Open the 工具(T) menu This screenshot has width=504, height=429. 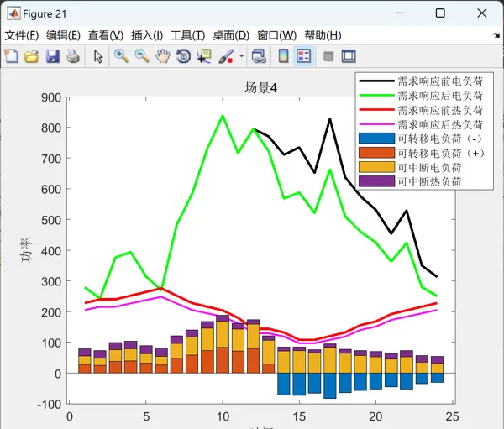pos(187,35)
